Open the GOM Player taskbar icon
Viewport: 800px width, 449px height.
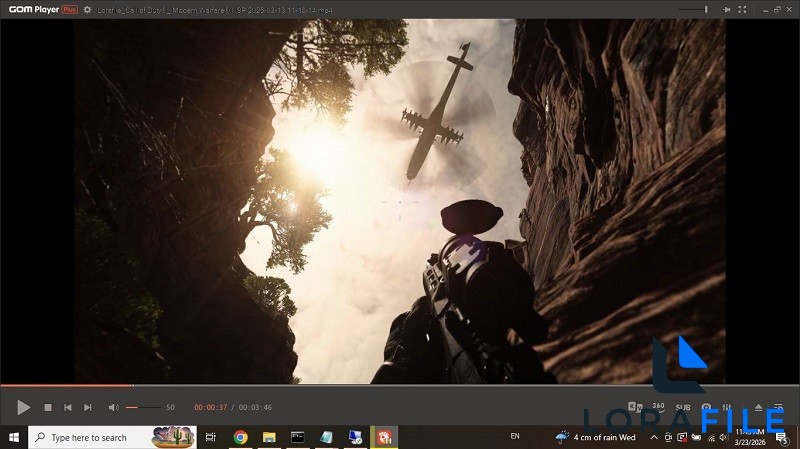tap(384, 437)
